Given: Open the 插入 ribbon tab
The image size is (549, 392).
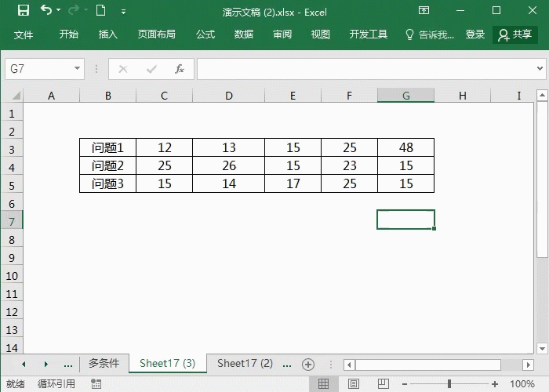Looking at the screenshot, I should point(108,34).
